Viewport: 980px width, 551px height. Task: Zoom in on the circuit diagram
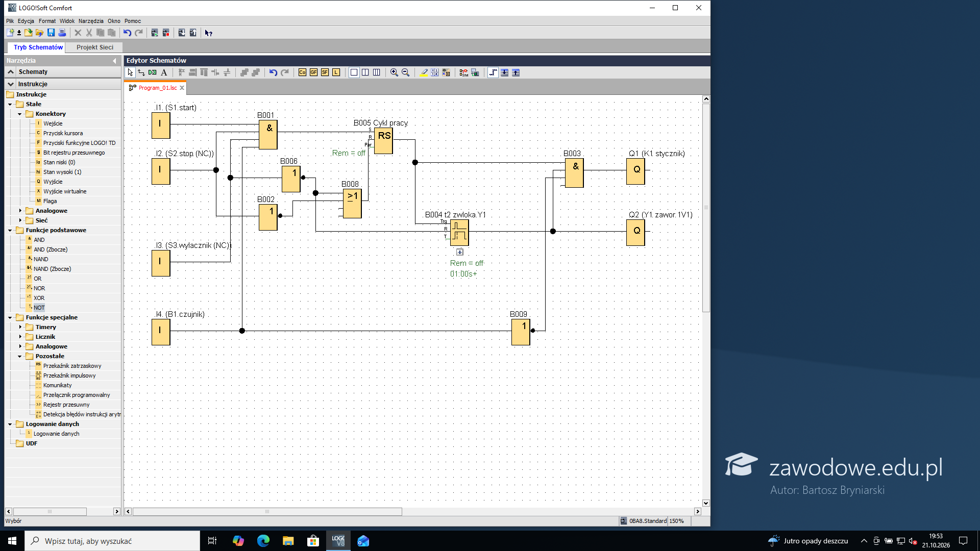click(x=394, y=72)
